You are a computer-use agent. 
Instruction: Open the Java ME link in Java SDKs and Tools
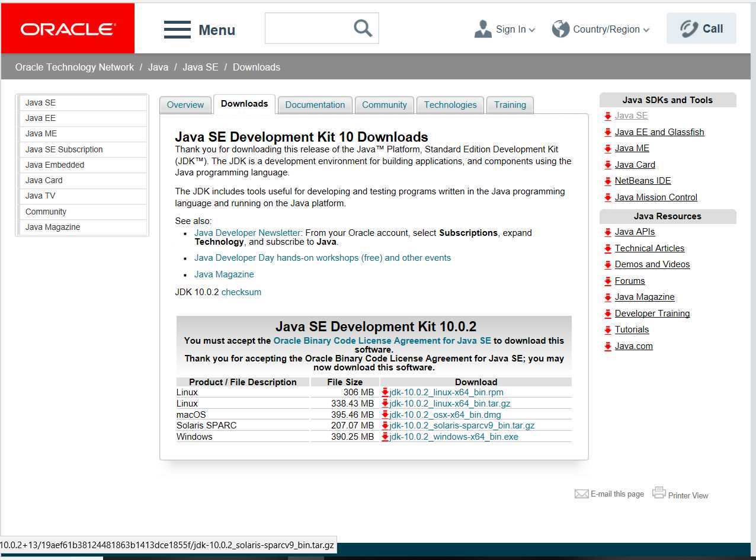point(632,148)
